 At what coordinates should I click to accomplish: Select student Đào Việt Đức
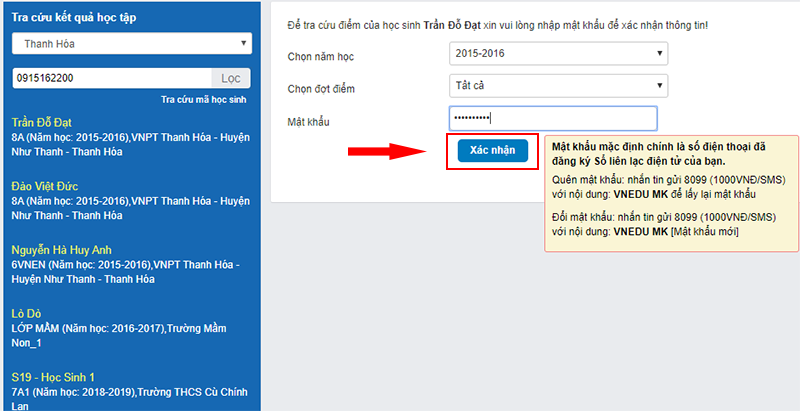[44, 186]
